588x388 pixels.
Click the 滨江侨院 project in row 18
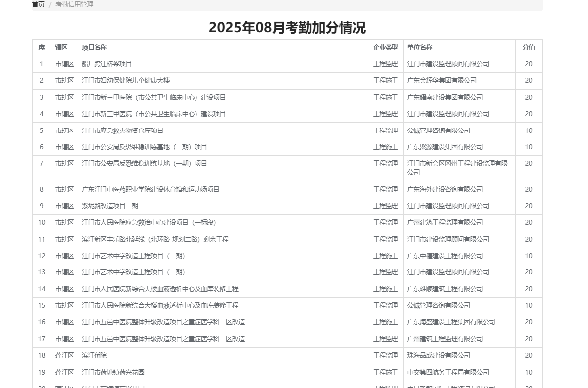click(x=95, y=355)
